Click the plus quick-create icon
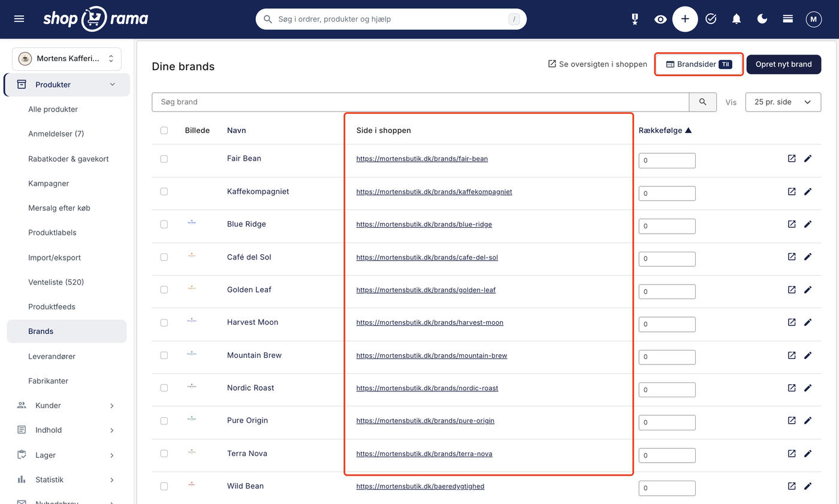Image resolution: width=839 pixels, height=504 pixels. [685, 19]
